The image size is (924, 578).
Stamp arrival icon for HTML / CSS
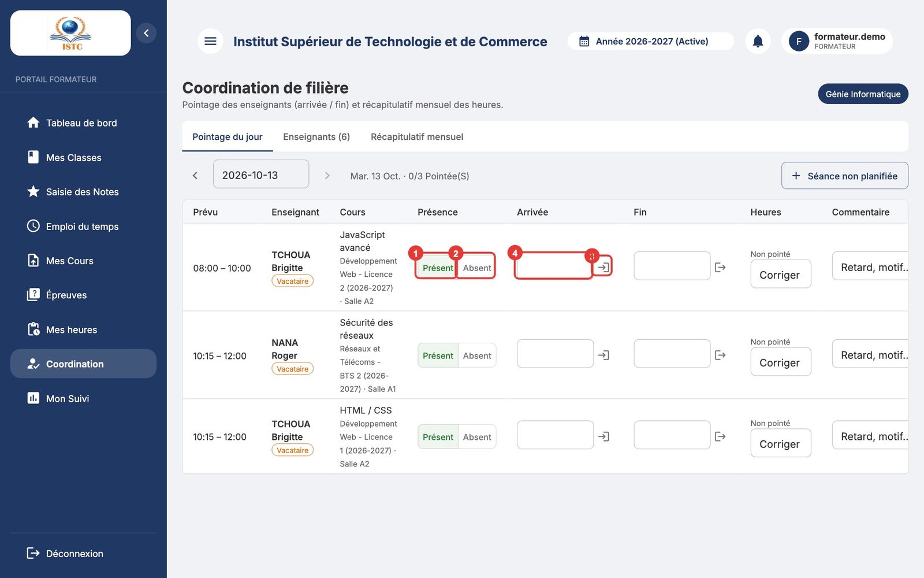coord(603,436)
